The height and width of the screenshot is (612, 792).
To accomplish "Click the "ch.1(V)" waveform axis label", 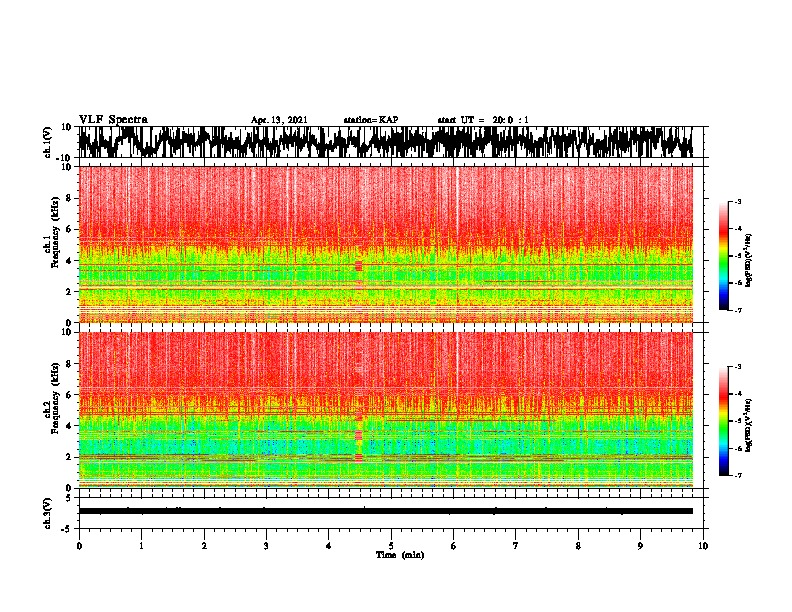I will (x=48, y=143).
